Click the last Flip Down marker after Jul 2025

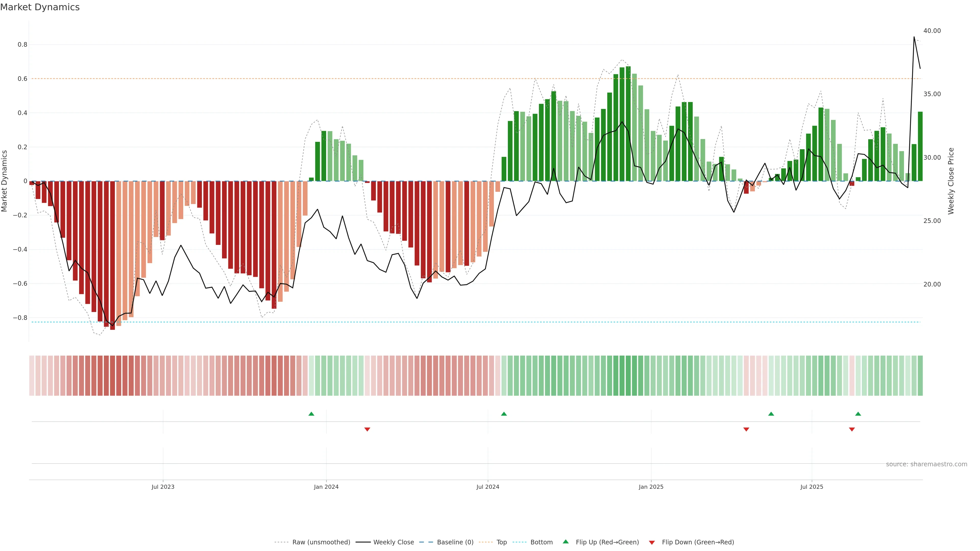(x=852, y=429)
